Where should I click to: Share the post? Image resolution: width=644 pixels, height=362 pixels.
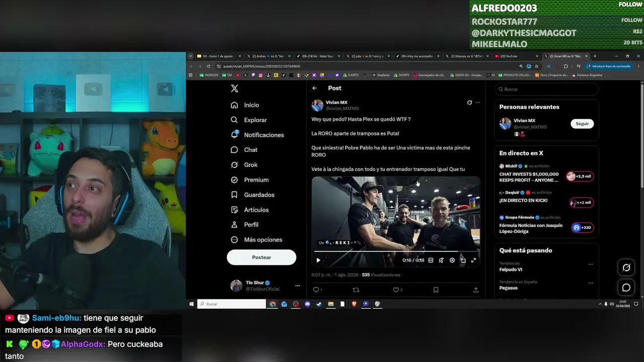476,290
